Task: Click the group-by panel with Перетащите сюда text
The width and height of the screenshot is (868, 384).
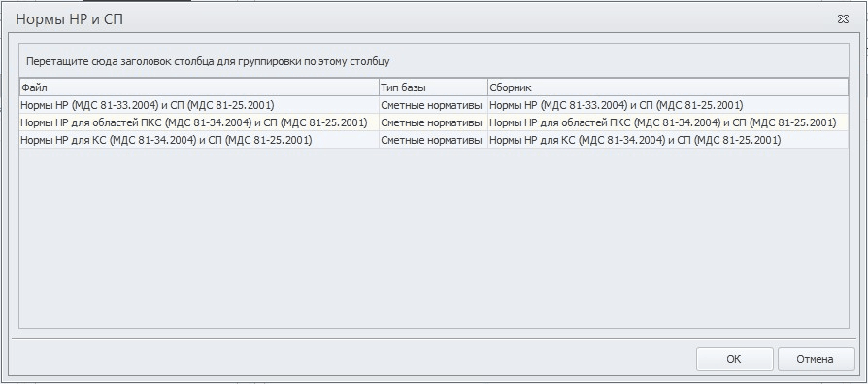Action: 433,61
